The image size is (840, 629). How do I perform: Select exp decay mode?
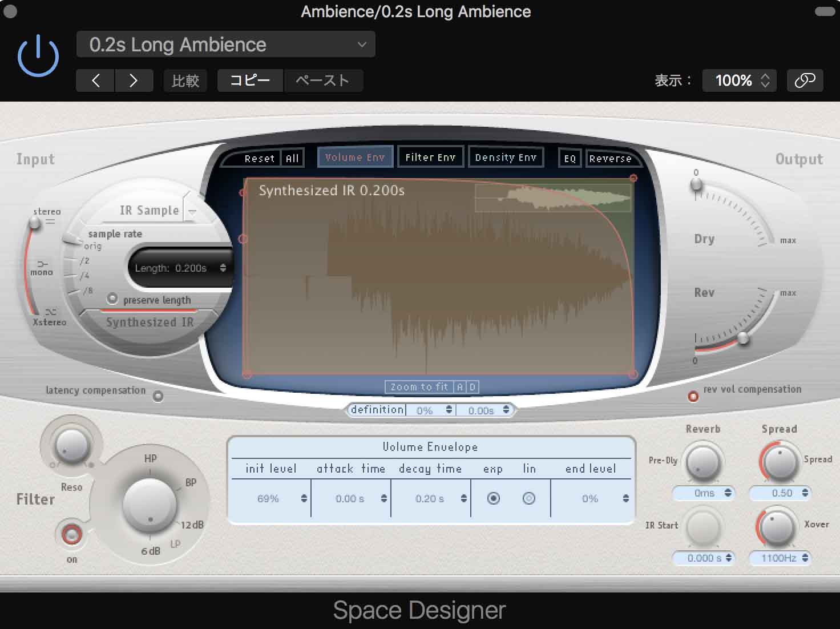point(494,498)
